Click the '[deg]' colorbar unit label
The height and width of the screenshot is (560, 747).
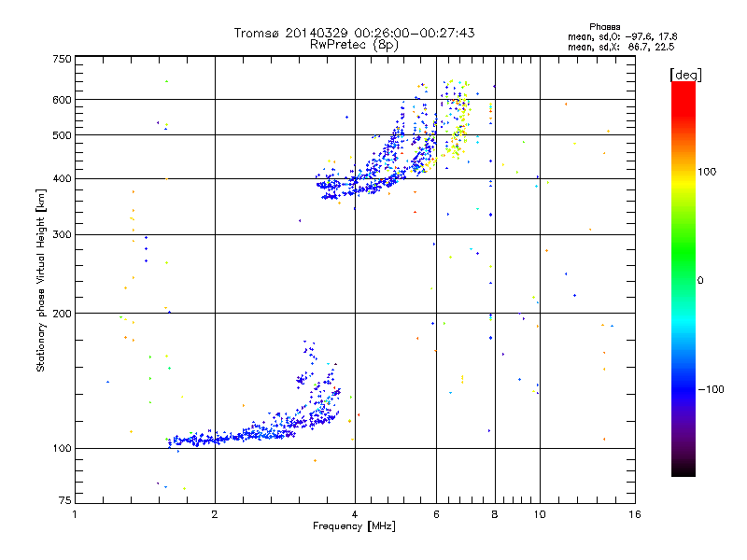[685, 75]
